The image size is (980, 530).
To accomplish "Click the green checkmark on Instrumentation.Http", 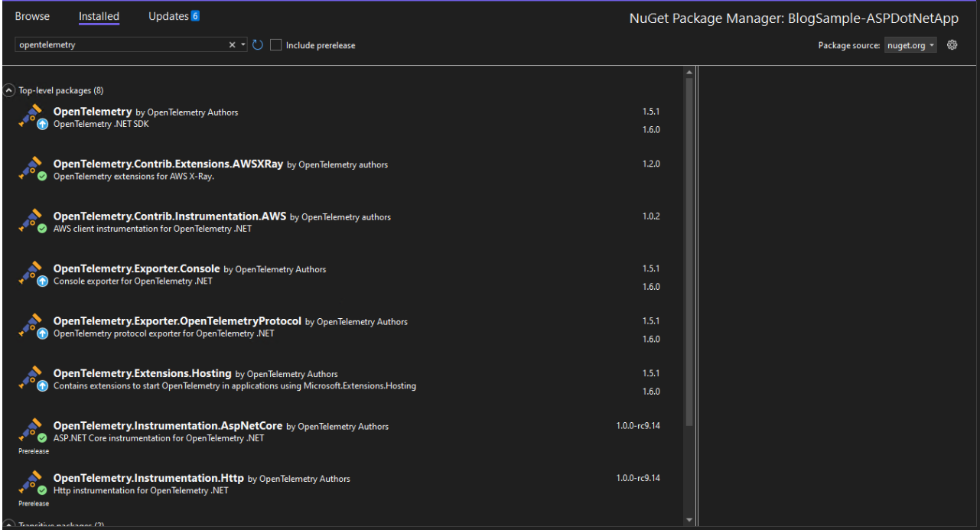I will tap(43, 491).
